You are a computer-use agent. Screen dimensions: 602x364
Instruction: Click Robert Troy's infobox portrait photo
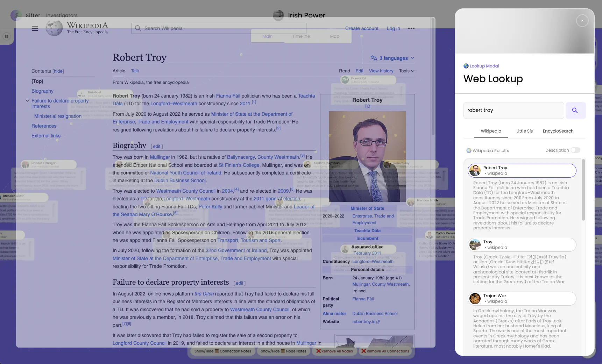pos(367,156)
